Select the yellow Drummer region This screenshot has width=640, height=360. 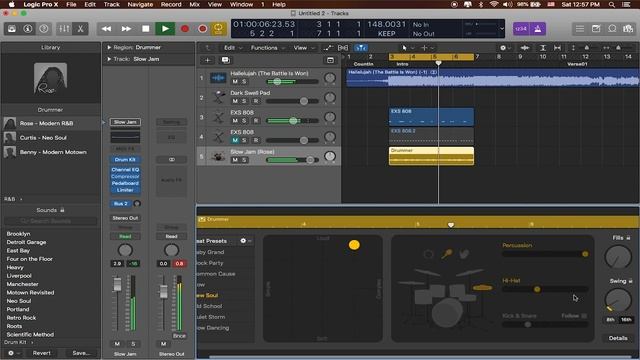431,156
